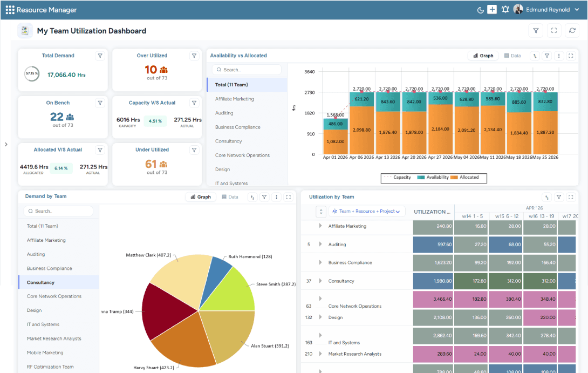This screenshot has width=588, height=373.
Task: Expand Demand by Team panel fullscreen
Action: (x=289, y=197)
